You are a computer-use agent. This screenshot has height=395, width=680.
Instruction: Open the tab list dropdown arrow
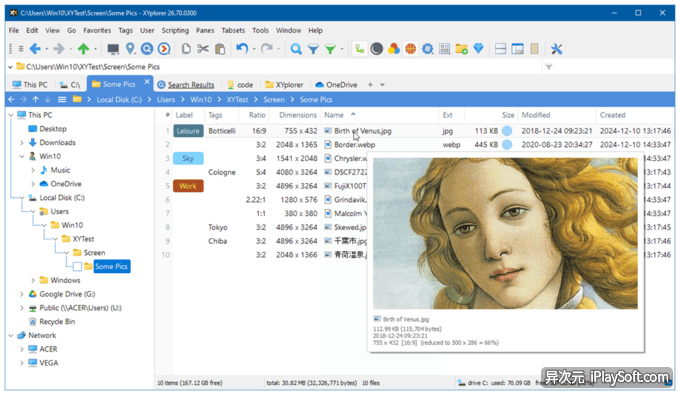pos(382,85)
